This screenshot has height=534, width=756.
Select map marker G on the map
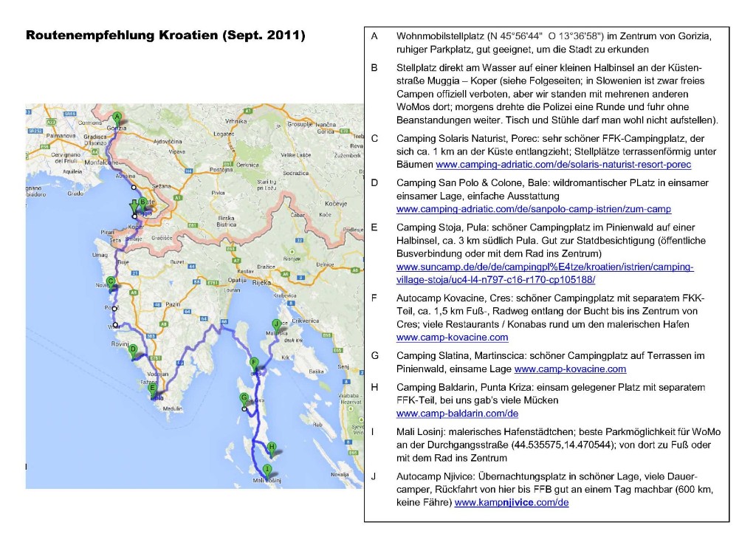pos(244,400)
